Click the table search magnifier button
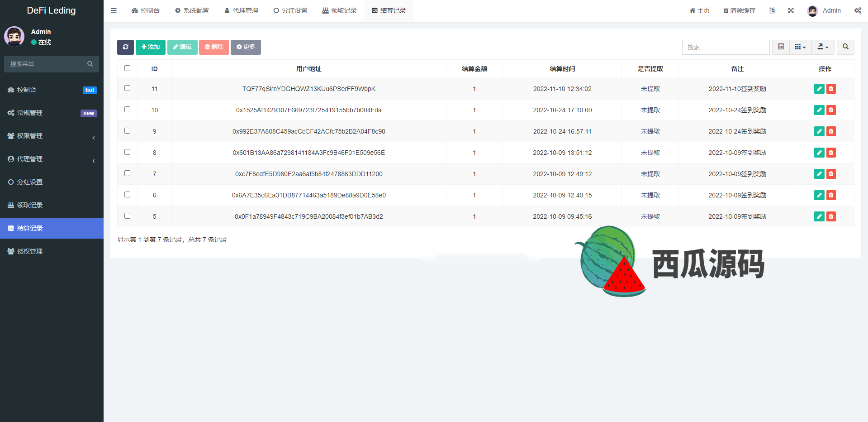Viewport: 868px width, 422px height. [x=845, y=47]
